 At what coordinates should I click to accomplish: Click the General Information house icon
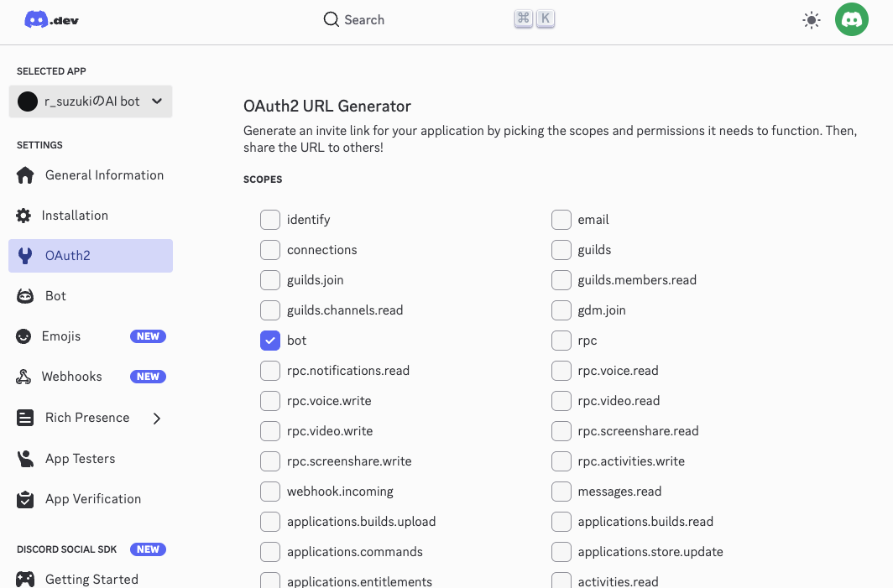25,175
